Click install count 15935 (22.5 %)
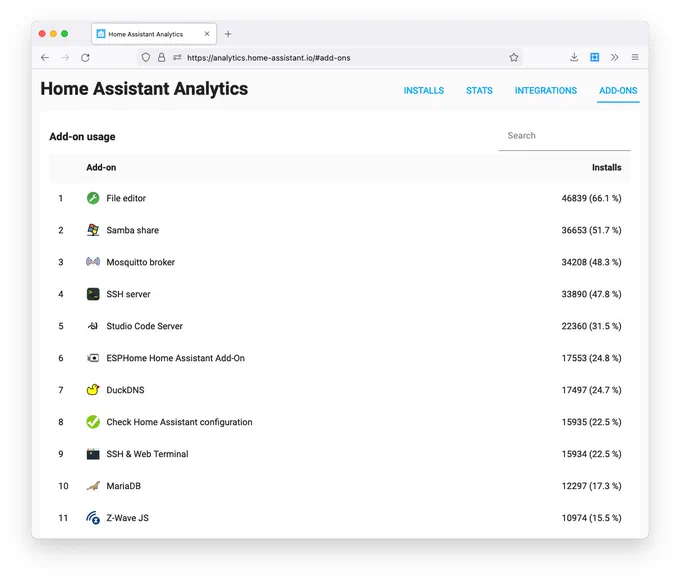 pyautogui.click(x=591, y=422)
